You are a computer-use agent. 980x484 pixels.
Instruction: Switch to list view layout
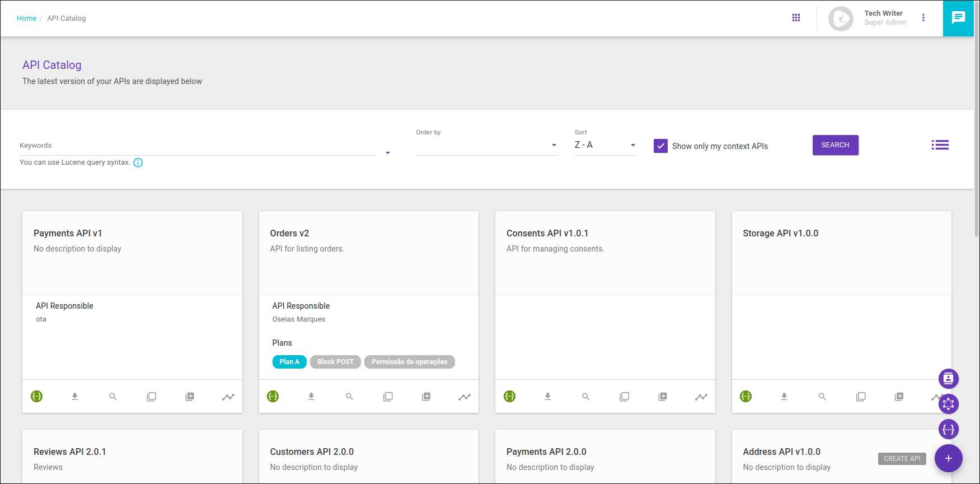tap(940, 145)
